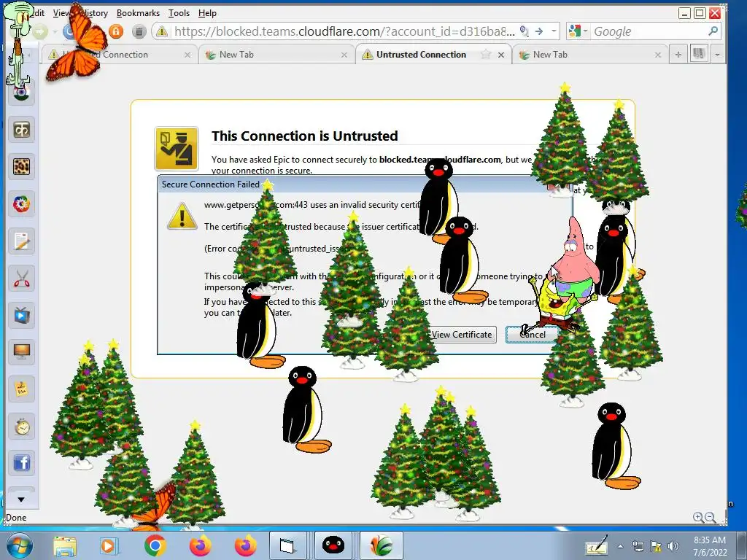
Task: Click the This Connection is Untrusted heading
Action: pos(304,136)
